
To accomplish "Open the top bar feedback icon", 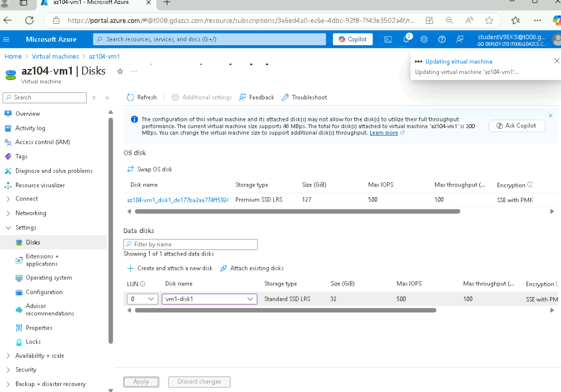I will tap(460, 39).
